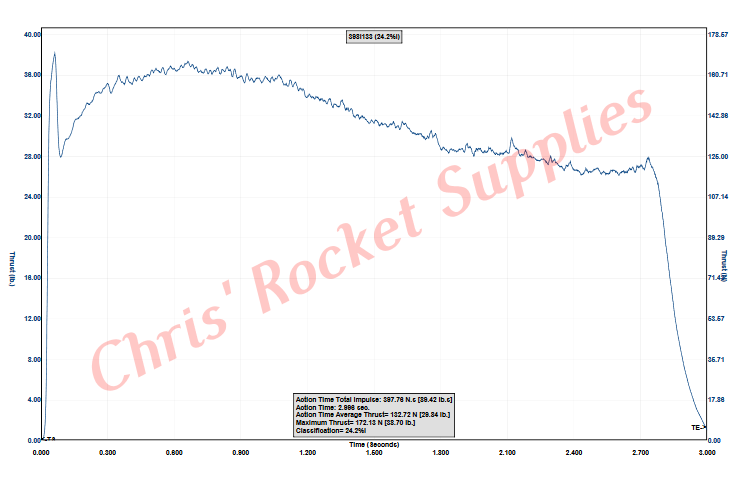Click the 2.700 tick on the time axis
This screenshot has width=744, height=479.
[x=640, y=453]
